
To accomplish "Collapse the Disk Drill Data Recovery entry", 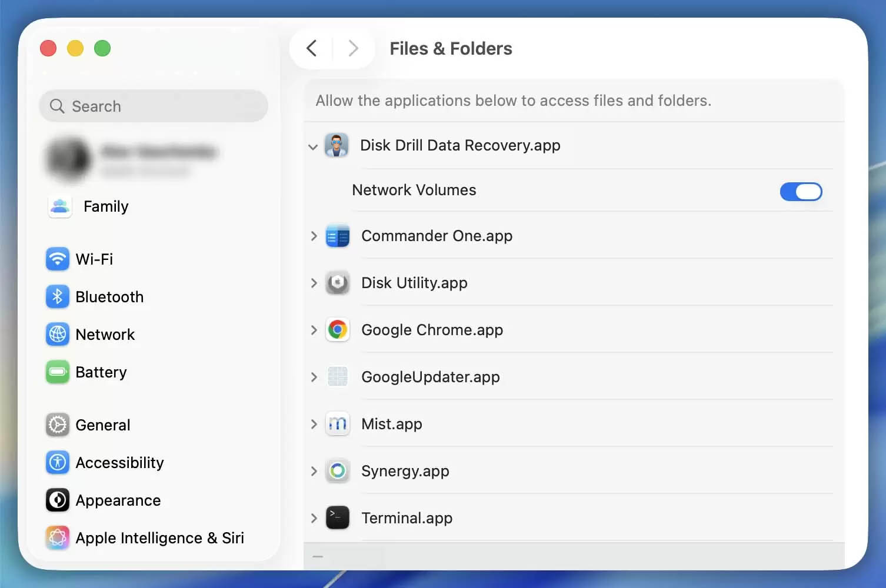I will coord(313,146).
